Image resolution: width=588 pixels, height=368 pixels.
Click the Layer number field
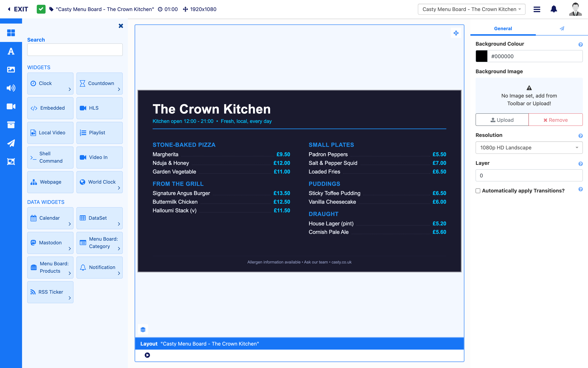[529, 176]
